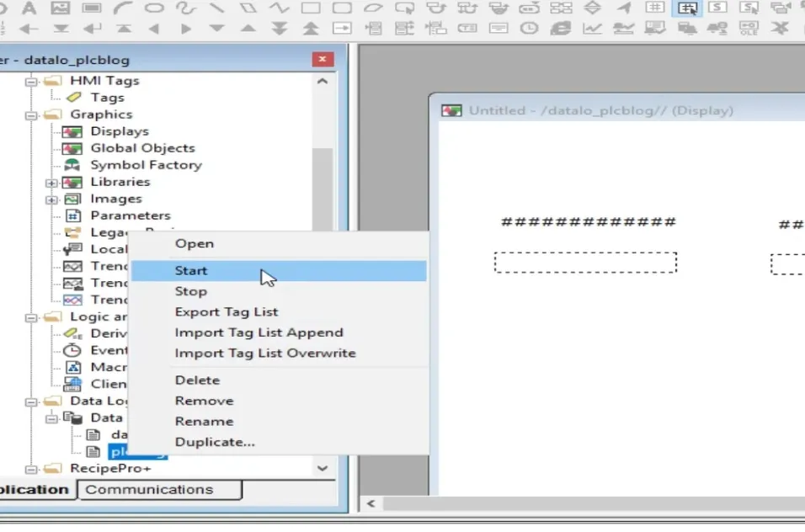Select the OLE object tool
The width and height of the screenshot is (805, 532).
[x=749, y=29]
